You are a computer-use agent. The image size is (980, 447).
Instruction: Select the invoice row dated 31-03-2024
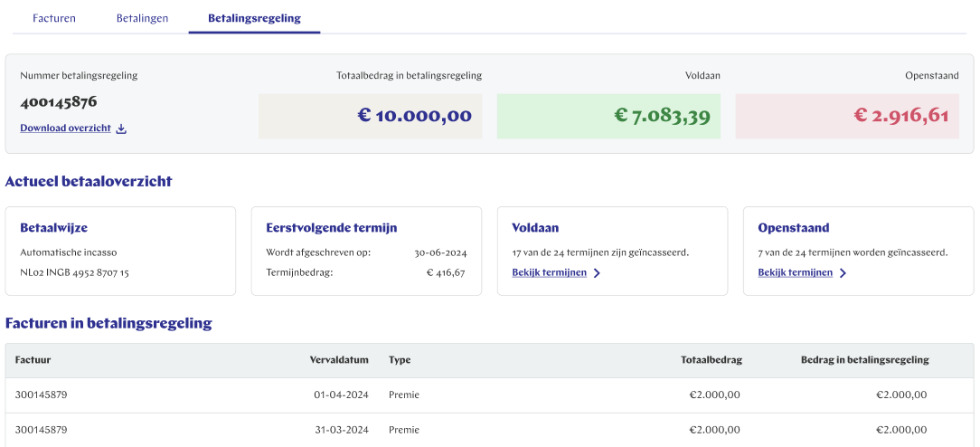(489, 430)
